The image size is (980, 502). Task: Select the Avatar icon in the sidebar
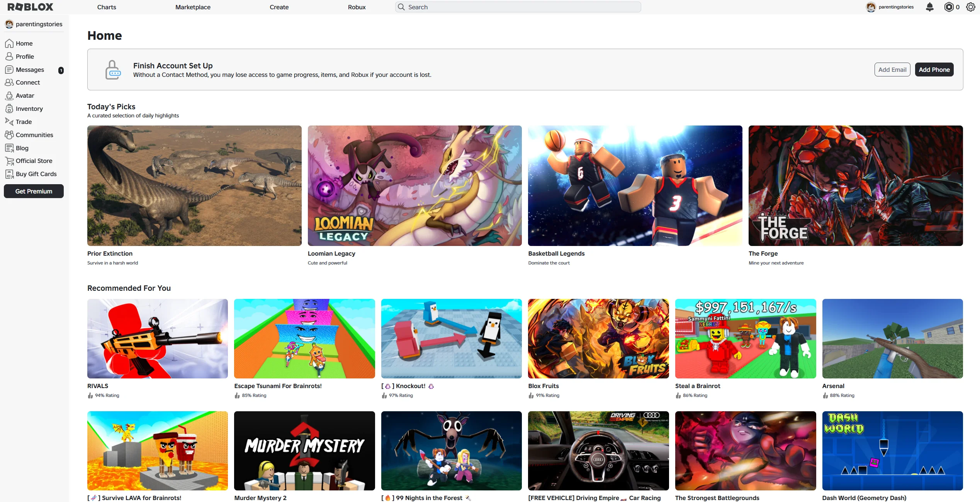pos(9,95)
